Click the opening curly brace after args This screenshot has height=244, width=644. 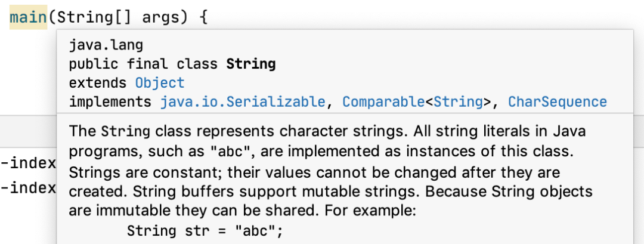pyautogui.click(x=202, y=17)
